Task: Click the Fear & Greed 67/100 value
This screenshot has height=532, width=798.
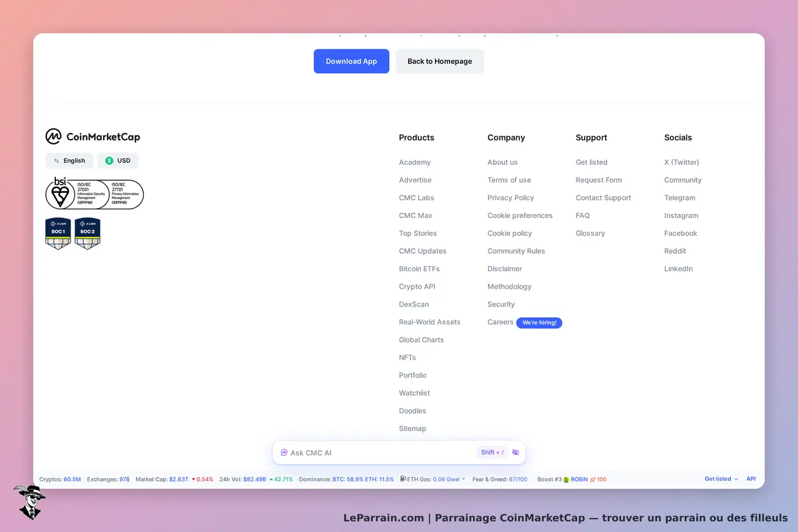Action: pos(518,479)
